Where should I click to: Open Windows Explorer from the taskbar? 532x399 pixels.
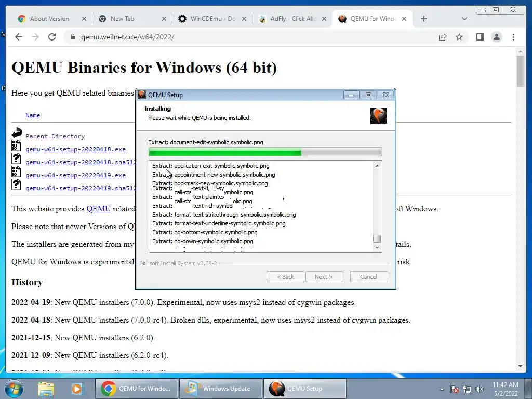(46, 389)
